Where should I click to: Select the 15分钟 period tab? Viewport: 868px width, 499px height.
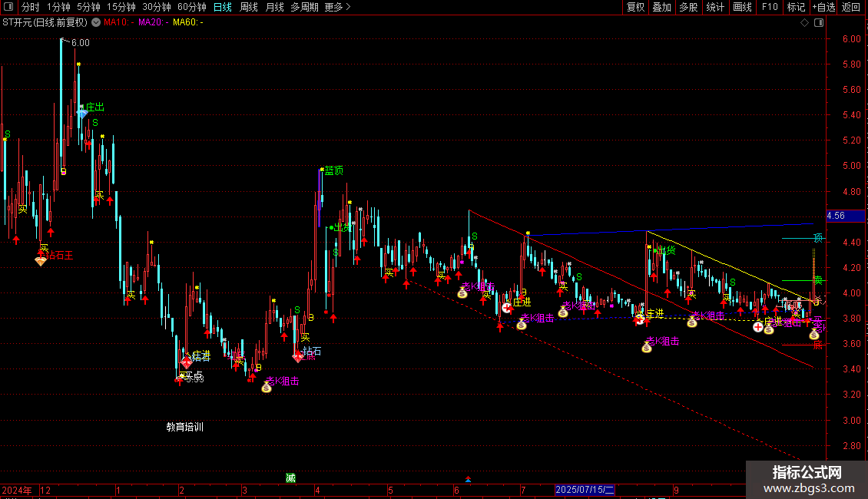(x=121, y=7)
